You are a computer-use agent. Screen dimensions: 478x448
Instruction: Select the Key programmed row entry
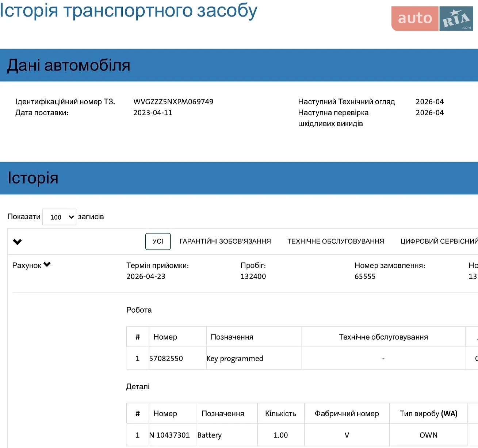235,359
